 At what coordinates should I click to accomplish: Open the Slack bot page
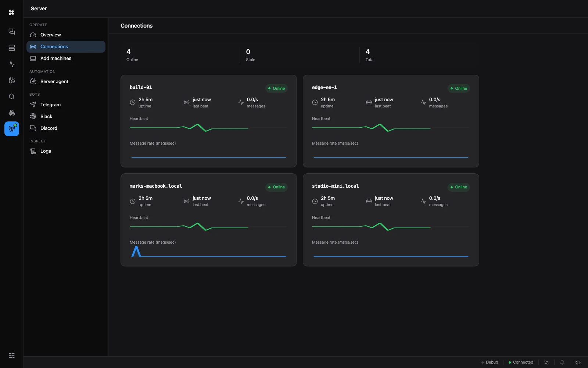pyautogui.click(x=66, y=117)
